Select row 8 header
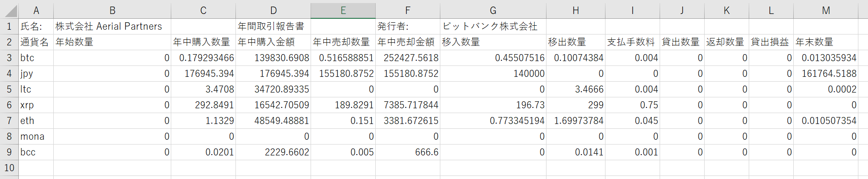Image resolution: width=868 pixels, height=179 pixels. 9,137
